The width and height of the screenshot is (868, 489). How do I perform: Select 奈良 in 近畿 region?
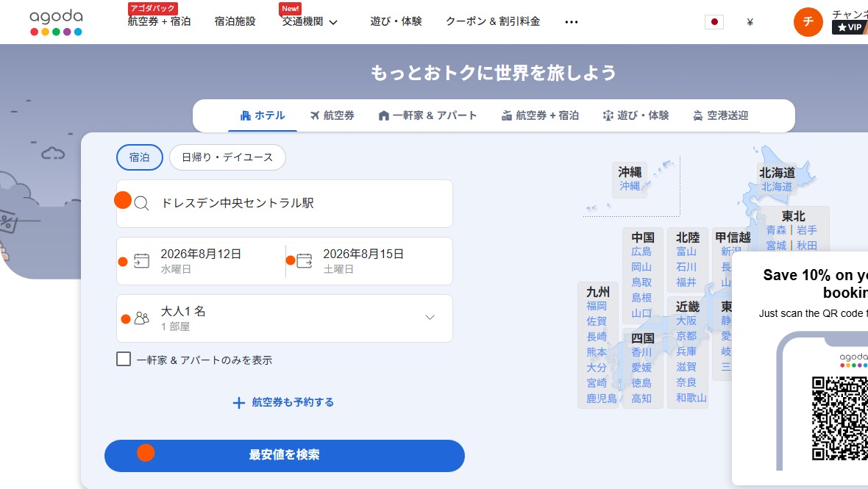point(686,382)
